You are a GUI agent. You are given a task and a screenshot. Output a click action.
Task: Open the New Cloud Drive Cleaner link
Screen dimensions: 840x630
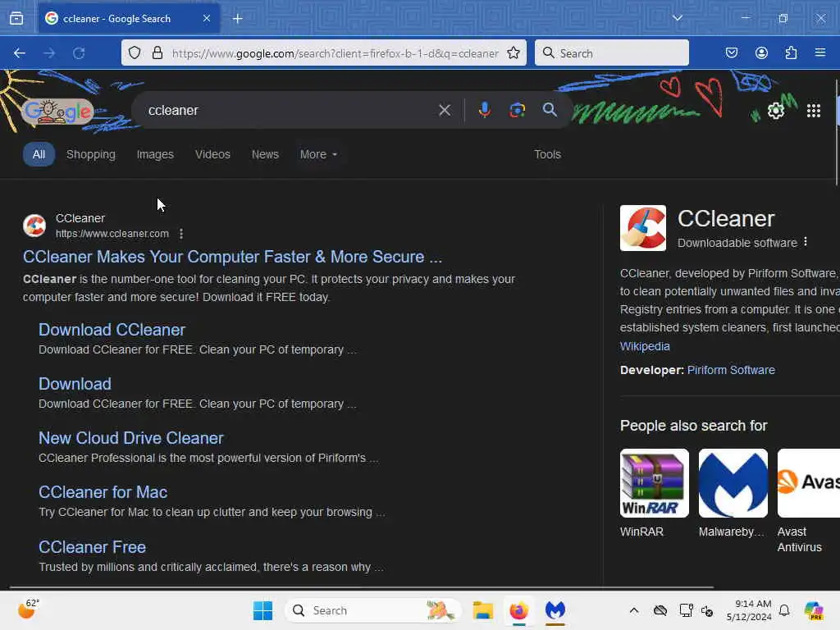pos(130,438)
